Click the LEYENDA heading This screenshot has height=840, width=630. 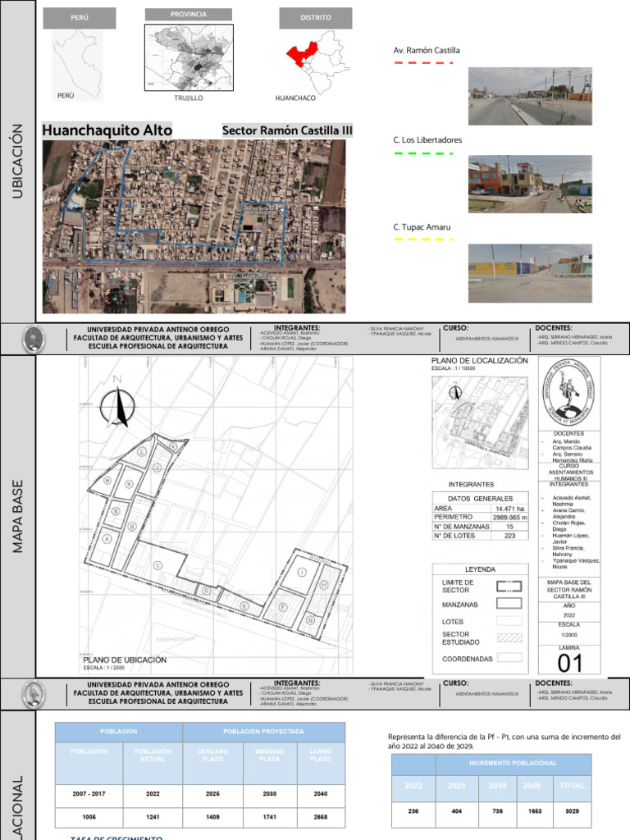[x=480, y=569]
